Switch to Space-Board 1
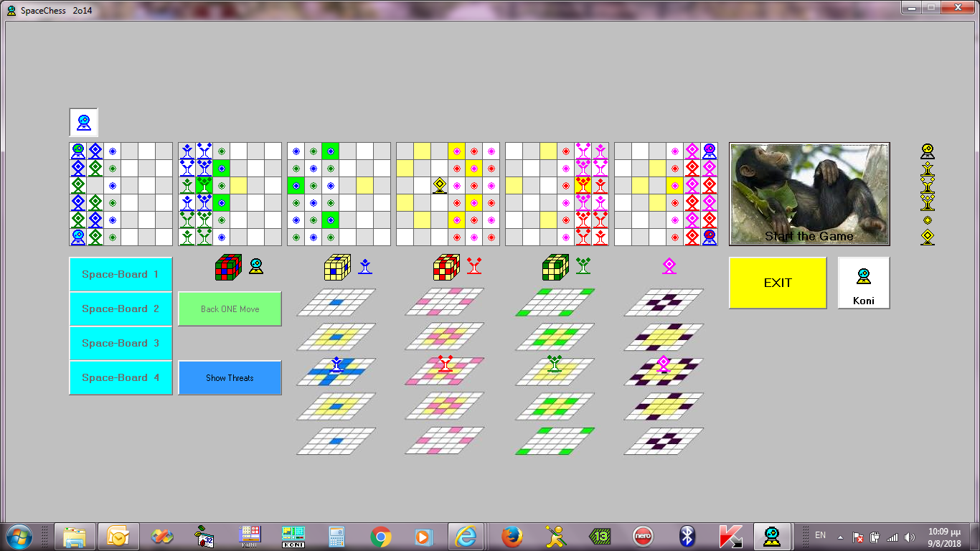This screenshot has width=980, height=551. coord(121,274)
